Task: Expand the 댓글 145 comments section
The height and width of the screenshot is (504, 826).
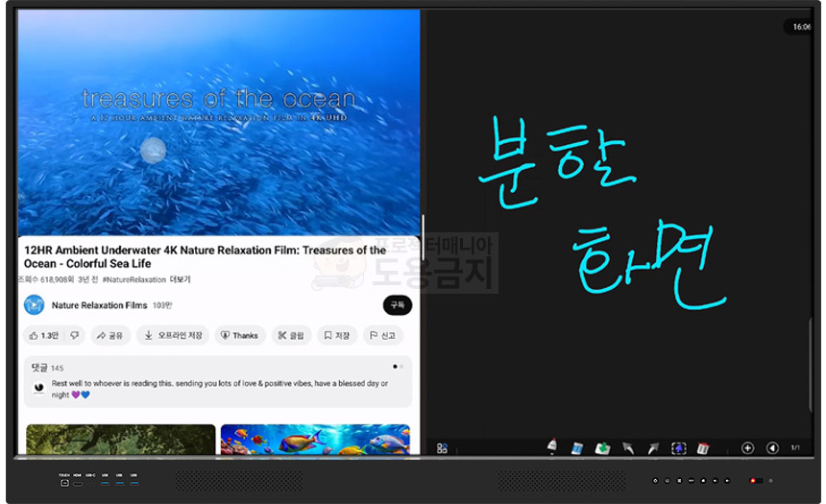Action: 218,381
